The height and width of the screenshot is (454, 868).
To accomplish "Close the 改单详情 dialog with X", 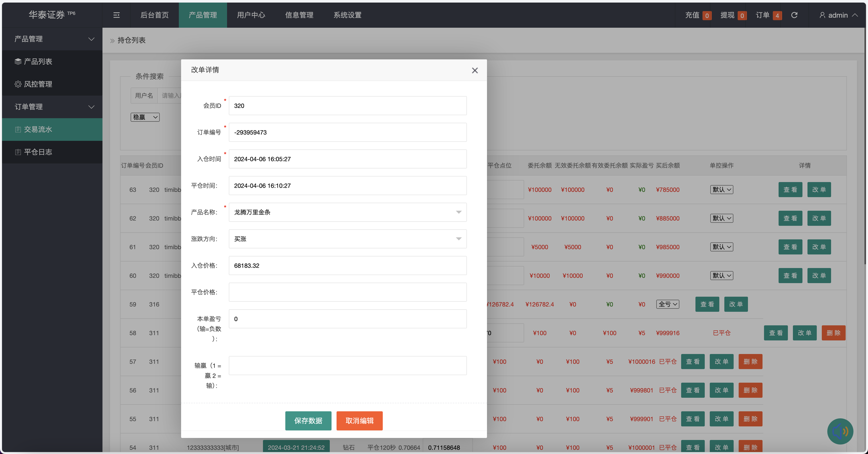I will tap(475, 70).
